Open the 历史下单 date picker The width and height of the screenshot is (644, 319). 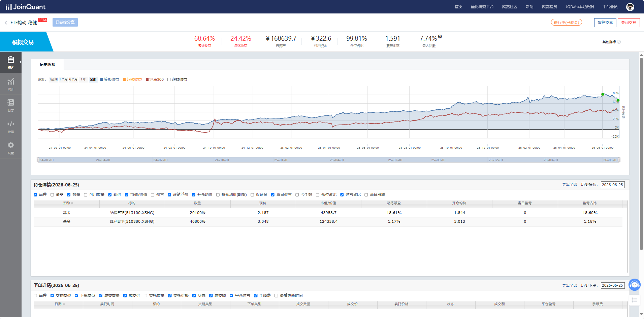(612, 285)
